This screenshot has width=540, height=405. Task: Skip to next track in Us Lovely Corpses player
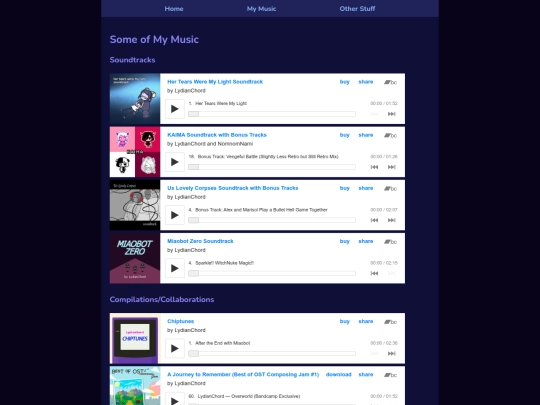coord(392,220)
